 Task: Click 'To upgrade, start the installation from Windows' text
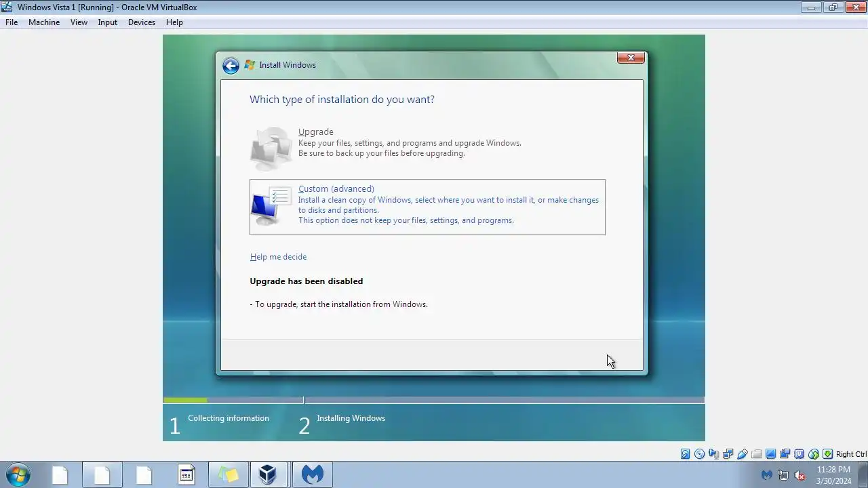(x=339, y=304)
